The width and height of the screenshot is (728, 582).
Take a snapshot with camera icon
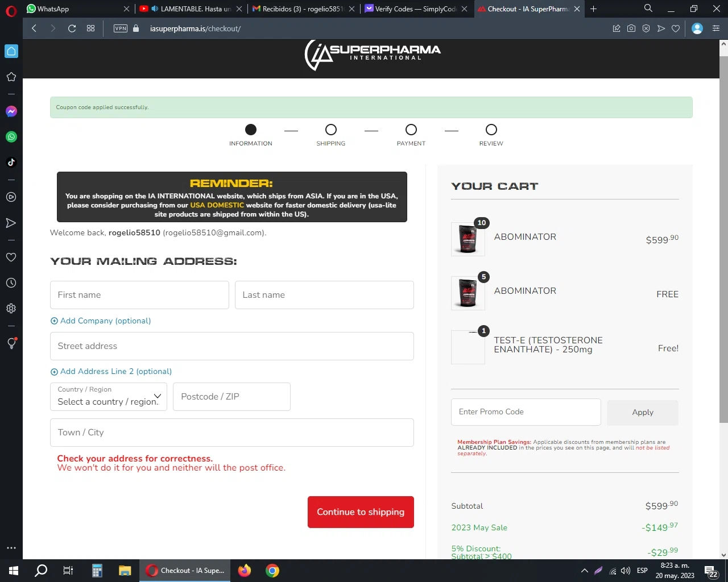pos(631,28)
